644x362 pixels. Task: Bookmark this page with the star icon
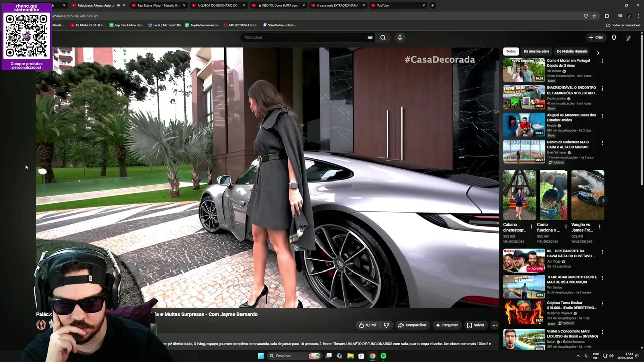tap(594, 16)
